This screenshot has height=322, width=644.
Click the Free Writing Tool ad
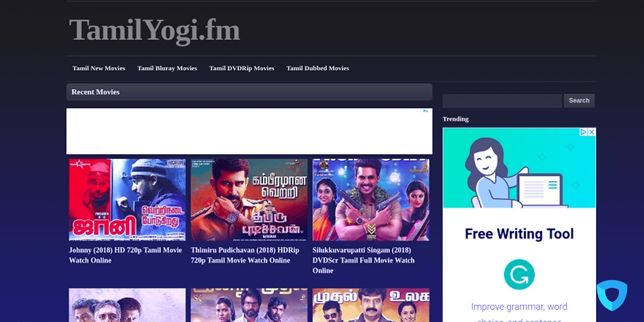pos(519,233)
